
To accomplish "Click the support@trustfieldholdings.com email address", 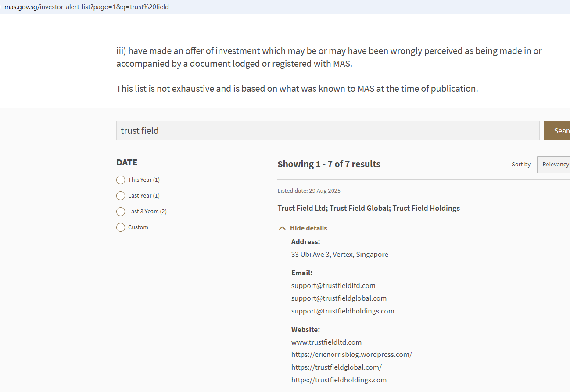I will [x=342, y=311].
